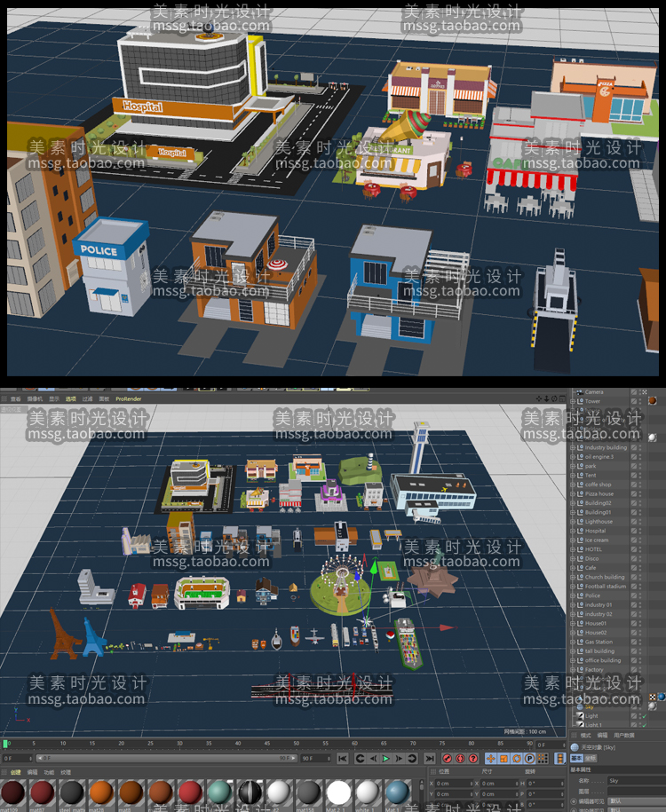Toggle visibility dots for coffe shop

(640, 485)
